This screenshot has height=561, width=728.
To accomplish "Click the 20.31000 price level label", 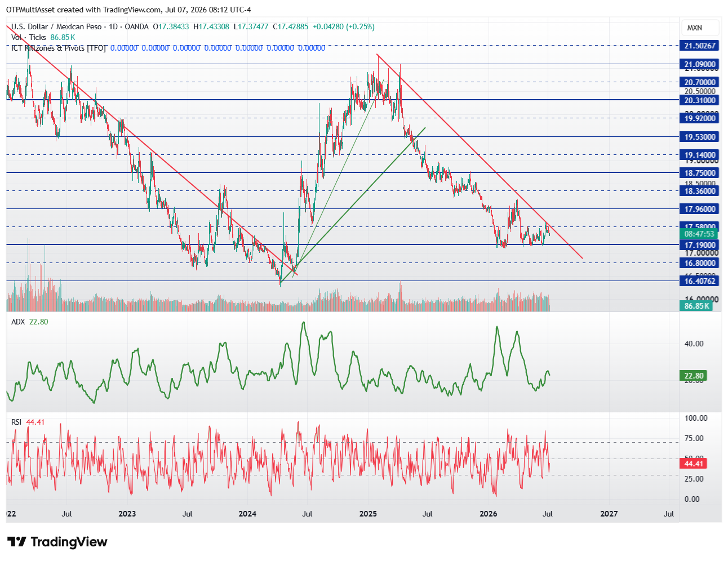I will [x=700, y=100].
